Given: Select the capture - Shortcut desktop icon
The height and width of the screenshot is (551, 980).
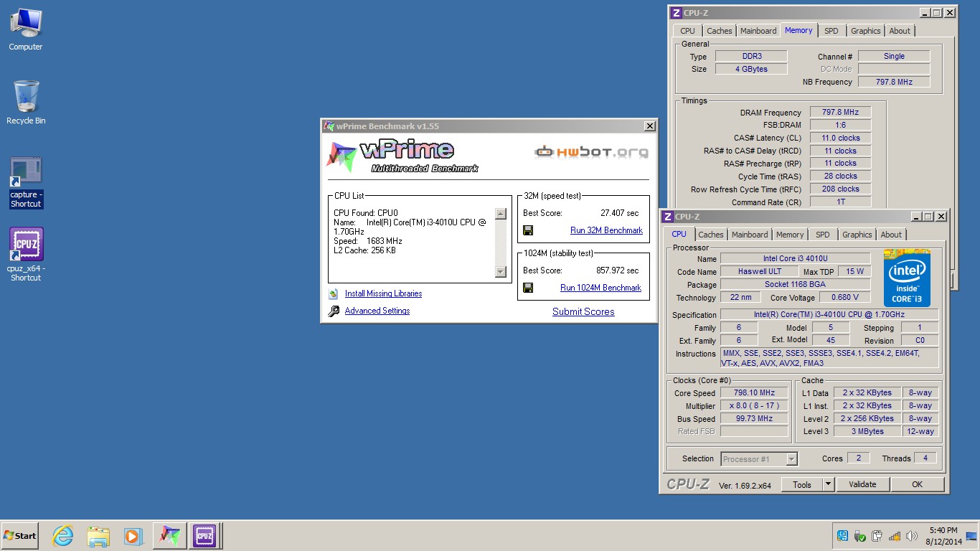Looking at the screenshot, I should click(x=26, y=182).
